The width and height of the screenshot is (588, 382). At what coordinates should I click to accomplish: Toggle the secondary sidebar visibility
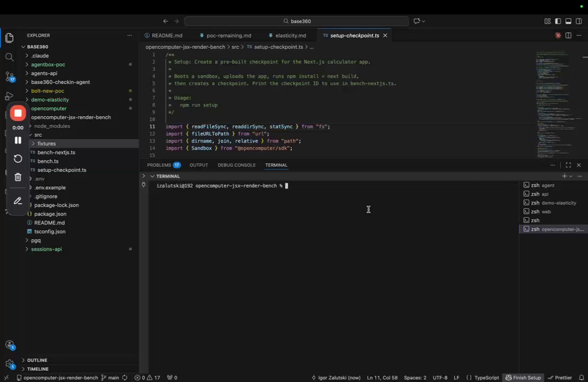tap(578, 21)
